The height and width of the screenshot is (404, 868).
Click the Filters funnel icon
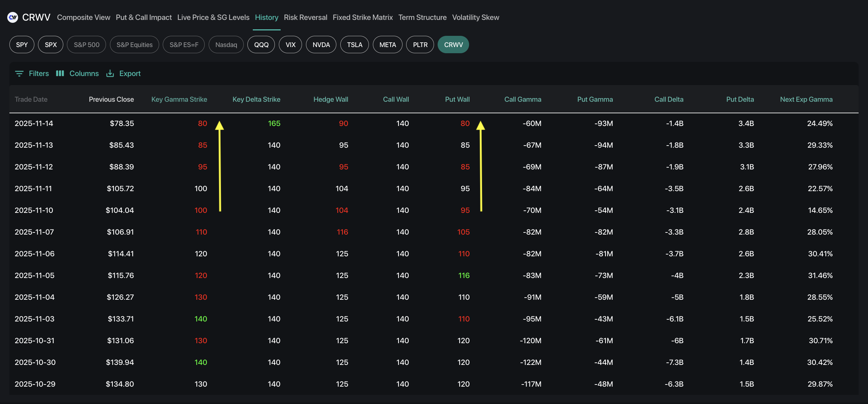(19, 73)
